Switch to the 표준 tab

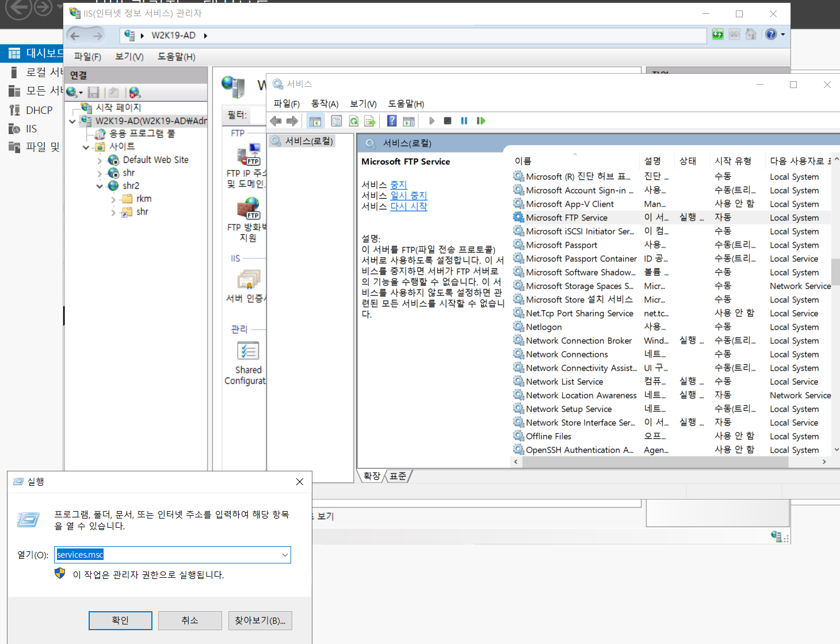tap(398, 476)
